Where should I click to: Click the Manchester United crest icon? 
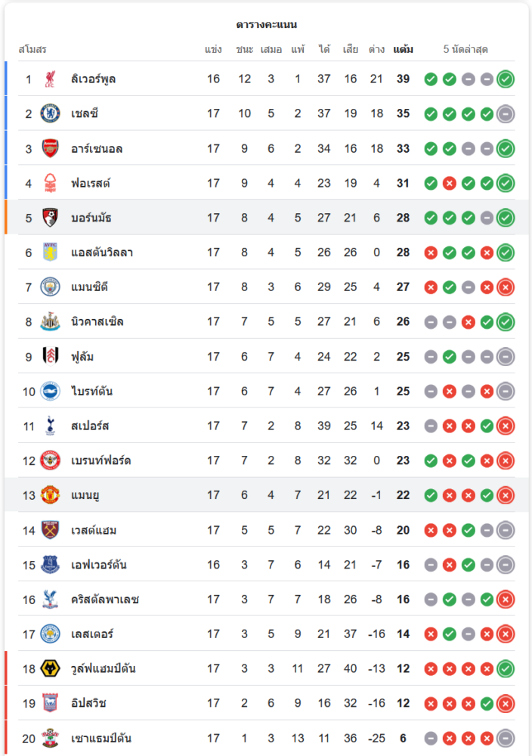pos(51,495)
